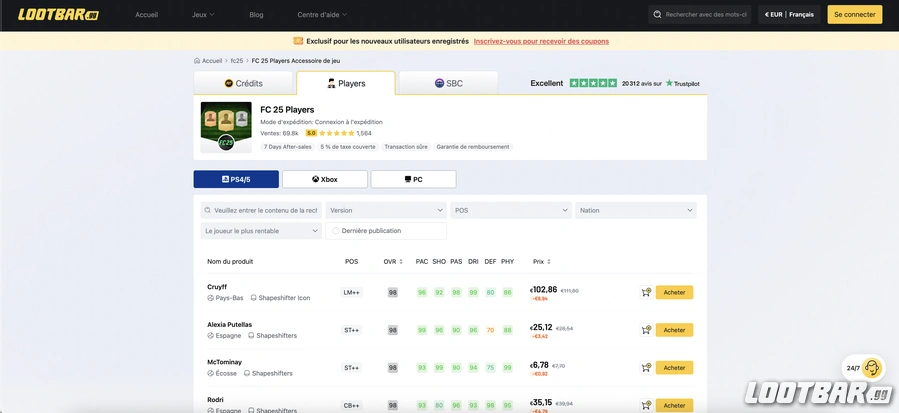Click the 5 % de taxe couverte tag
The height and width of the screenshot is (413, 899).
click(x=348, y=147)
